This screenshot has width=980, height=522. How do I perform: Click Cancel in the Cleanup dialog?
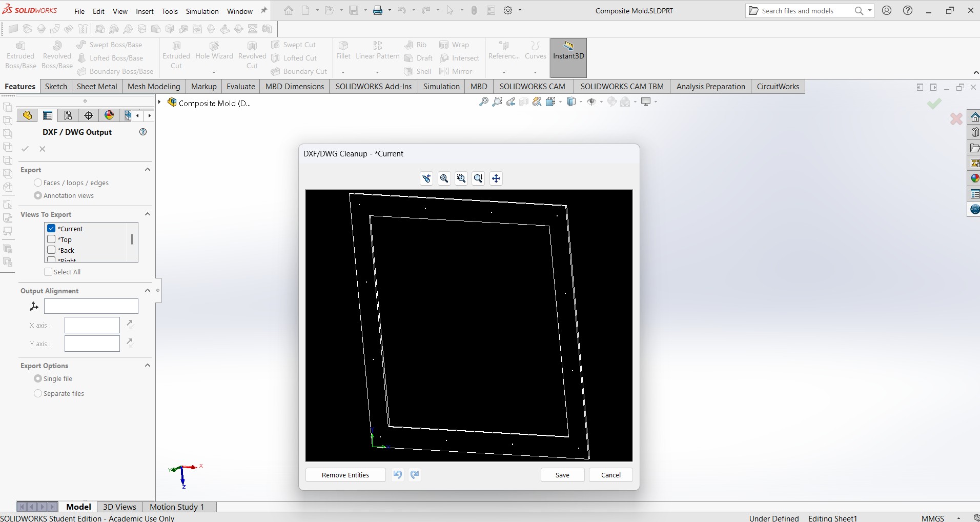click(x=610, y=475)
